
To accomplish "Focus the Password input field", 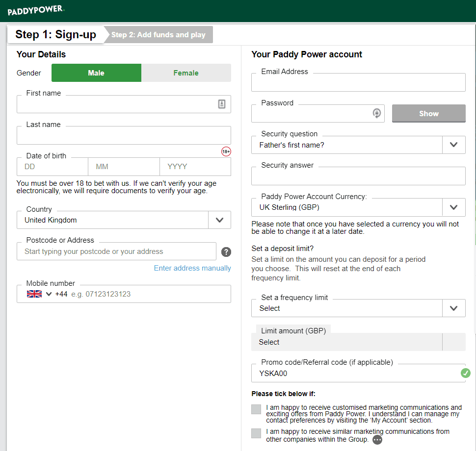I will click(318, 113).
